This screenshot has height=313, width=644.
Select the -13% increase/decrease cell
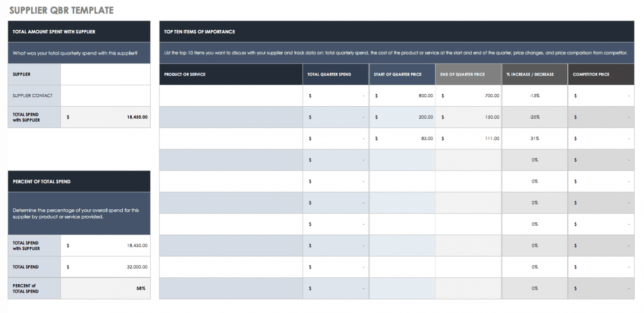pyautogui.click(x=535, y=96)
